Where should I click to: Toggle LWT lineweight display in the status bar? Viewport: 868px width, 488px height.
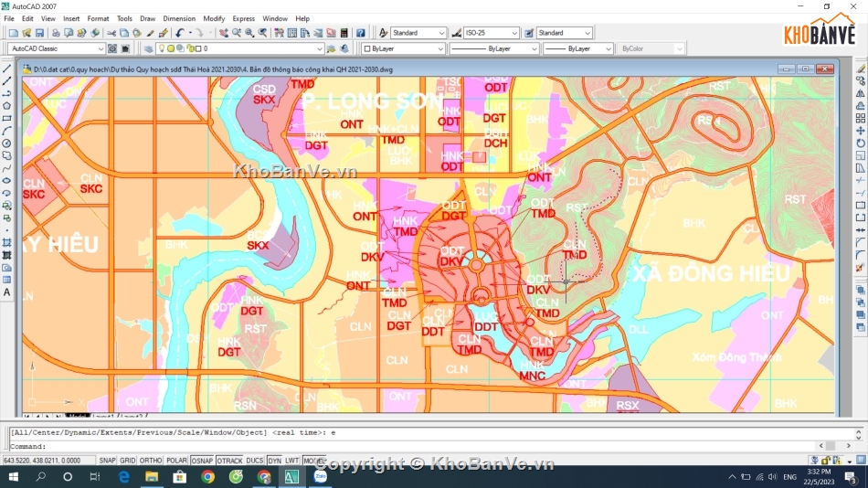tap(291, 461)
